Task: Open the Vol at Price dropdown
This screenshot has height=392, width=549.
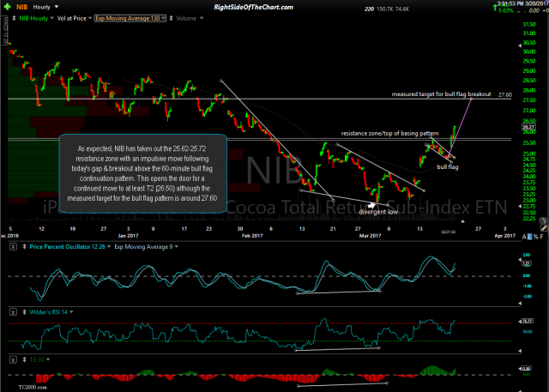Action: [90, 18]
